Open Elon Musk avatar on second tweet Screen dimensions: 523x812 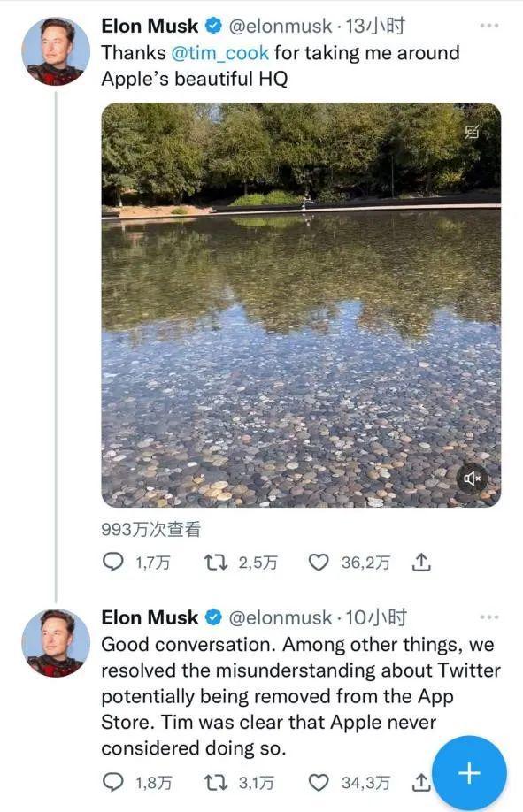coord(56,643)
